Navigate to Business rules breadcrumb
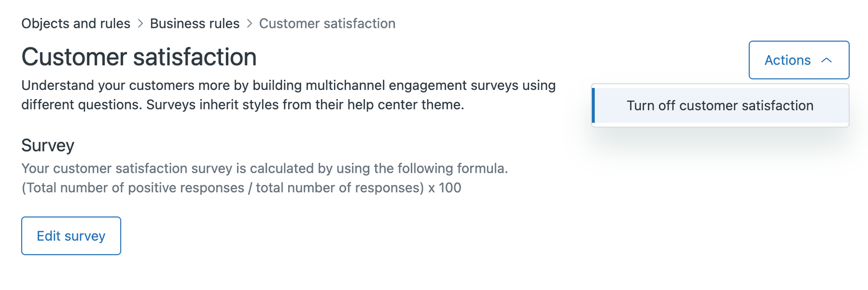Image resolution: width=868 pixels, height=290 pixels. [194, 24]
